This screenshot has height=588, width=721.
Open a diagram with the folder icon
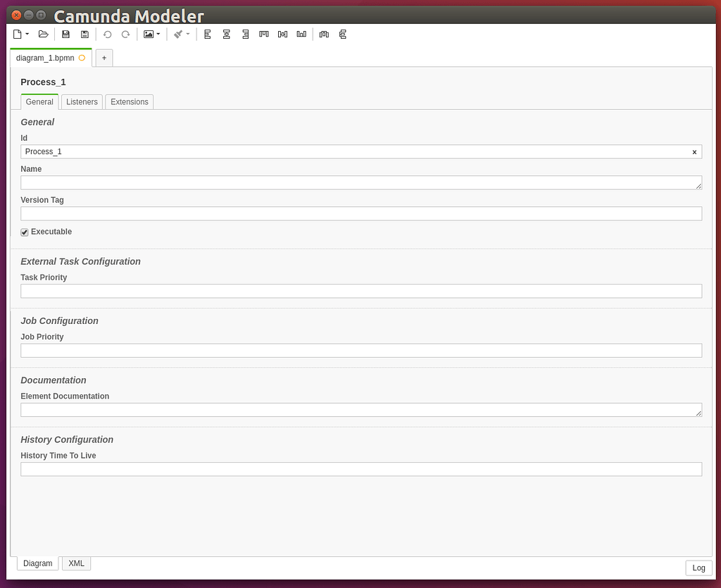tap(43, 34)
